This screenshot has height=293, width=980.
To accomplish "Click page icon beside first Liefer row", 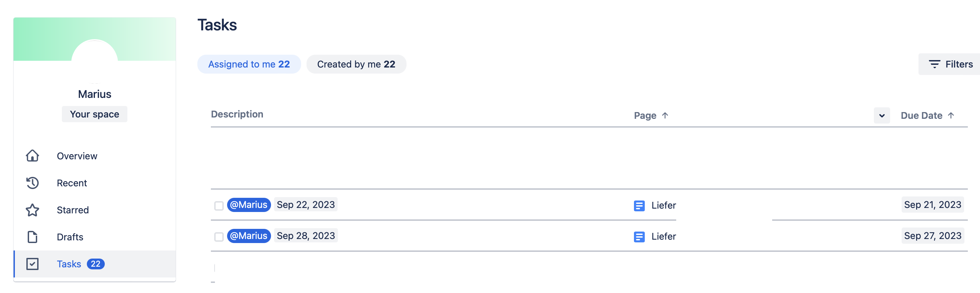I will 639,206.
